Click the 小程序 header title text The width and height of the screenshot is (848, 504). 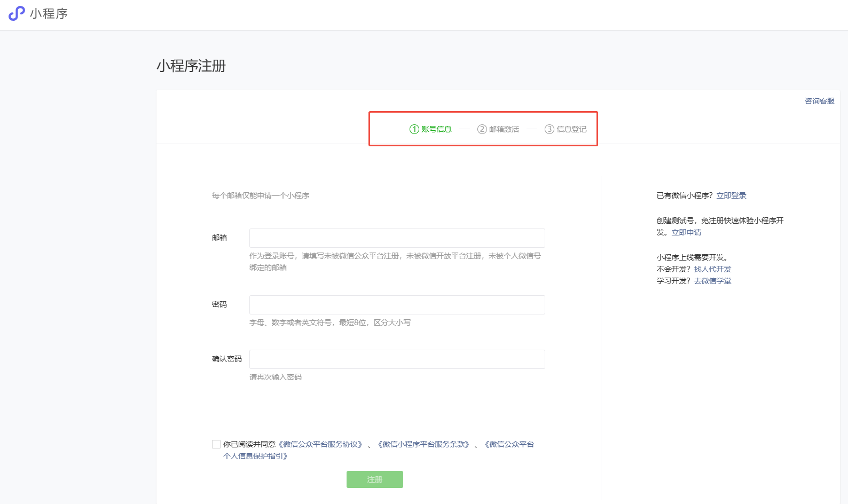(x=49, y=13)
